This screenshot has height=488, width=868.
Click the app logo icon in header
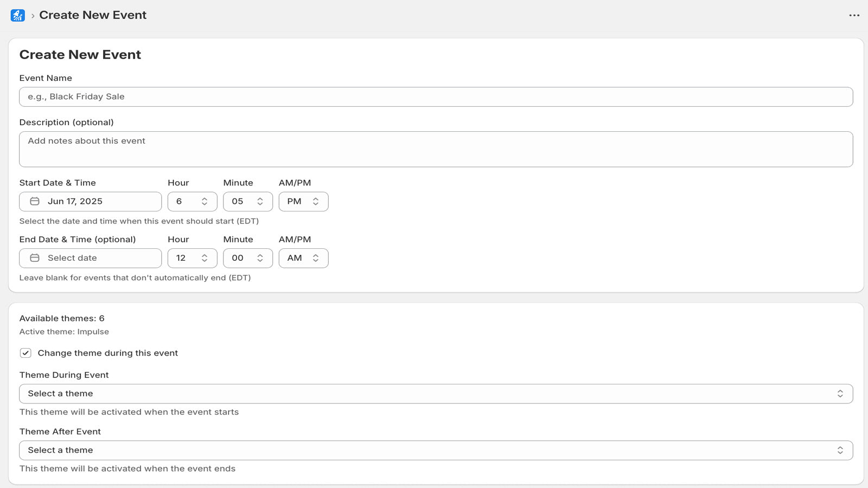pos(17,15)
